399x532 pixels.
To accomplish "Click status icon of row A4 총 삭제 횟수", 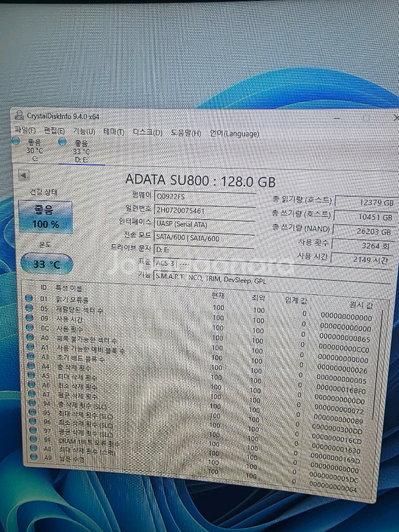I will (x=31, y=366).
